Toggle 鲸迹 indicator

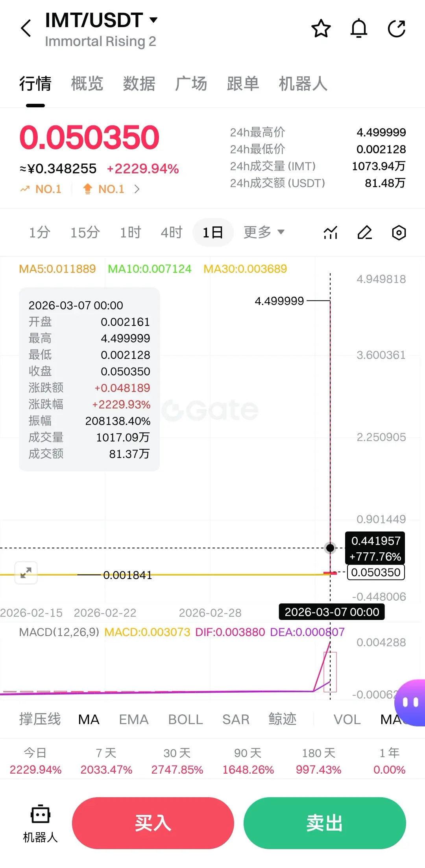click(283, 719)
